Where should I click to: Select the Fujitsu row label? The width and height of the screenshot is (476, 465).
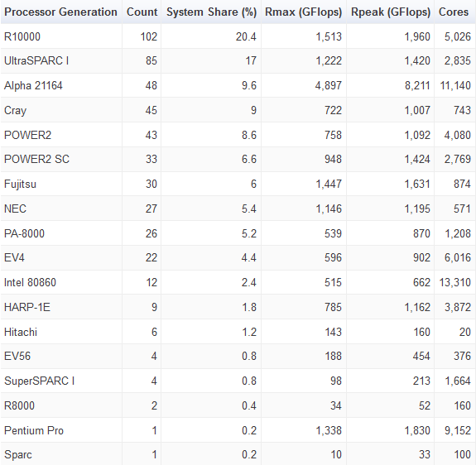click(20, 185)
